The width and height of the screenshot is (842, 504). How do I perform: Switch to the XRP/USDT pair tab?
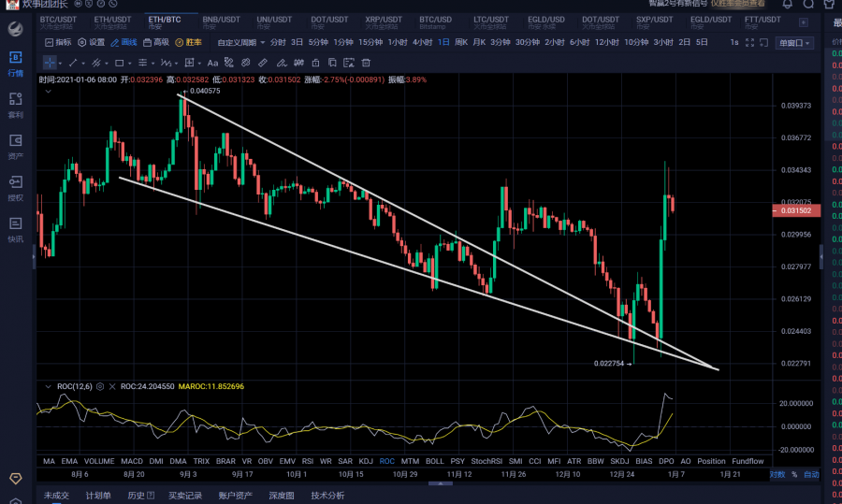[x=384, y=22]
